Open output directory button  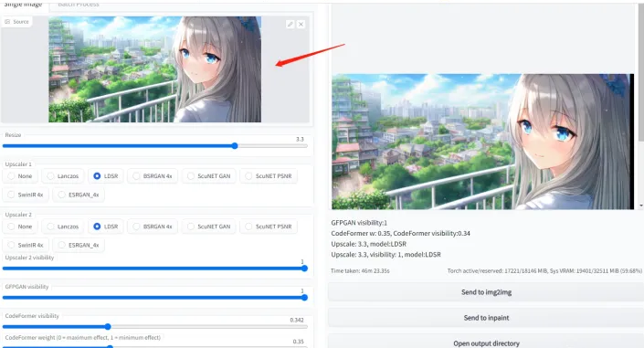(x=486, y=343)
